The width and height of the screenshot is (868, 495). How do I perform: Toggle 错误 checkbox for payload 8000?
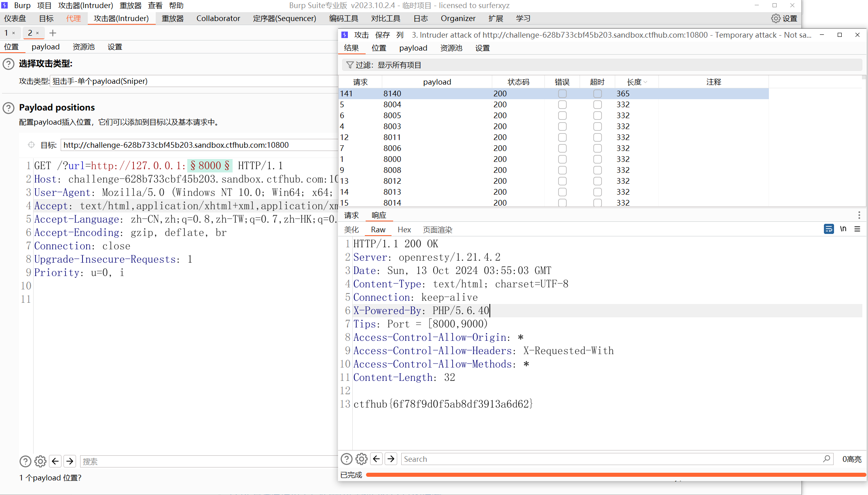point(562,159)
